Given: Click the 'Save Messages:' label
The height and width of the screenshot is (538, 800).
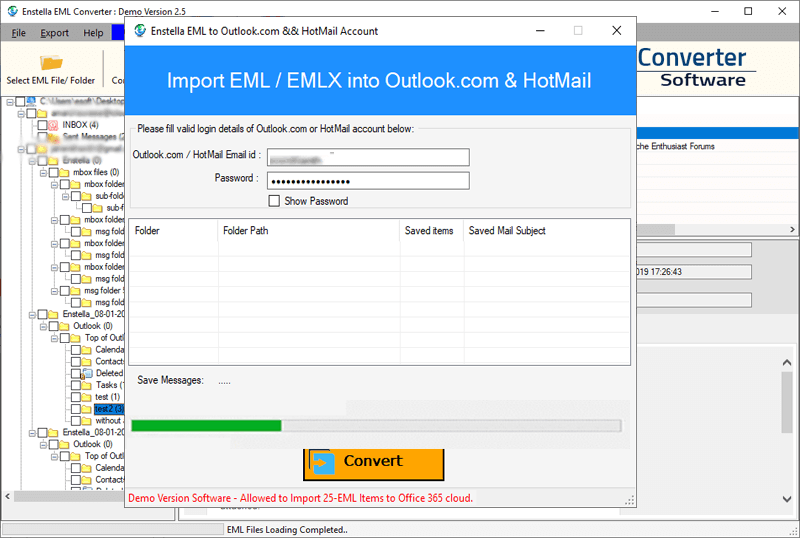Looking at the screenshot, I should tap(170, 380).
